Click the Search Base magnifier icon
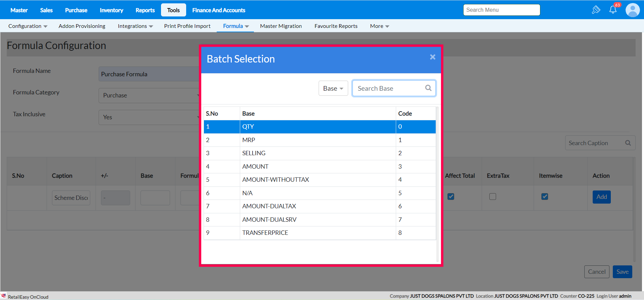This screenshot has height=300, width=644. point(428,88)
